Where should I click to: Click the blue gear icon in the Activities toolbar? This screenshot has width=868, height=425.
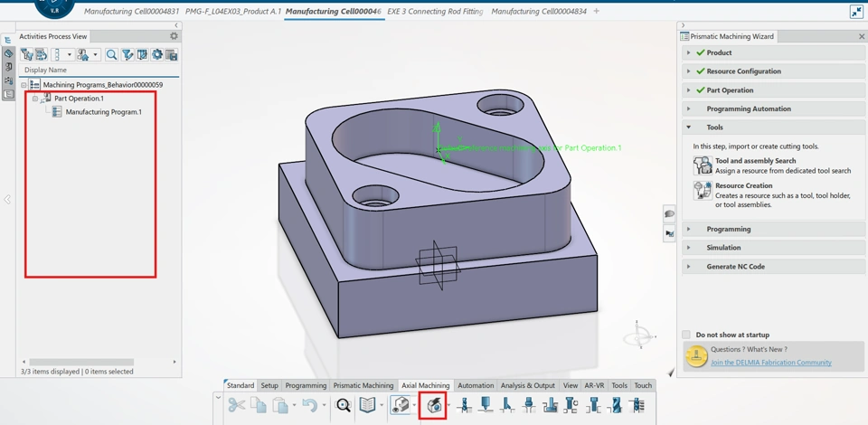pos(157,54)
